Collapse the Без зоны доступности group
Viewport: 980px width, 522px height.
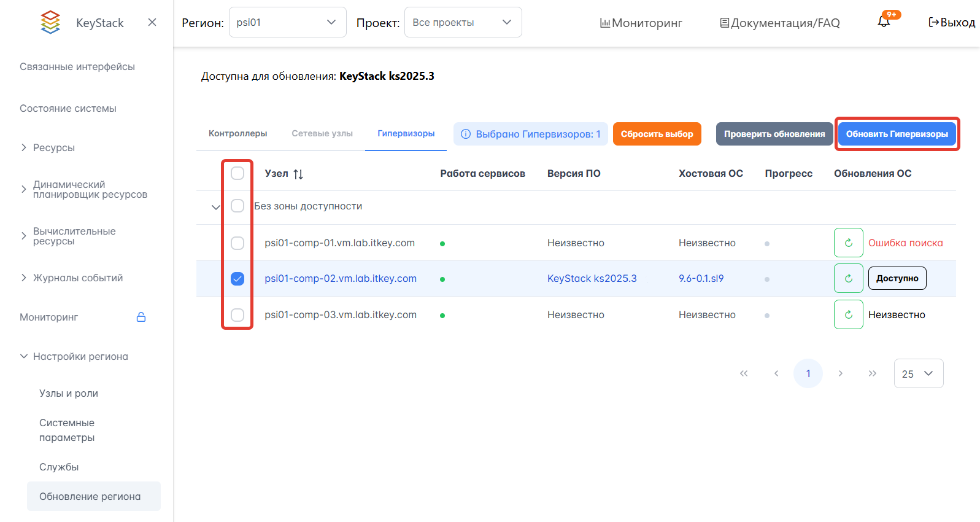(x=215, y=207)
